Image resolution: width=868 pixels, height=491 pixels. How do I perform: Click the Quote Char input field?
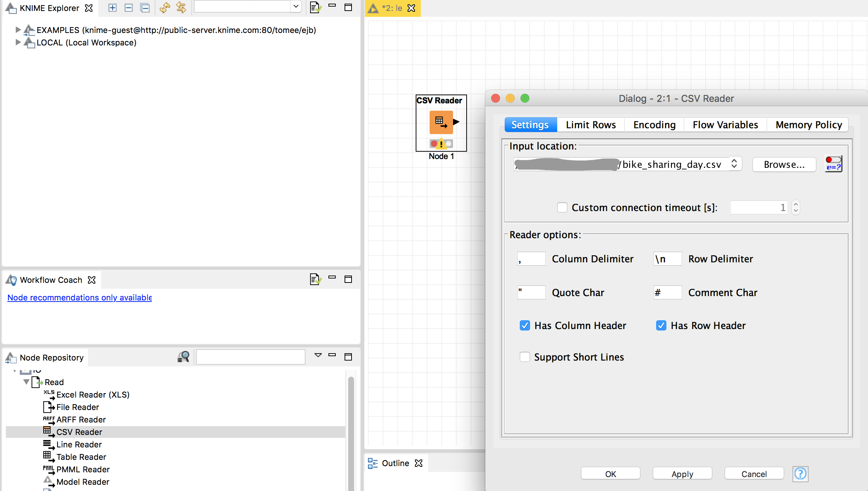pyautogui.click(x=532, y=292)
